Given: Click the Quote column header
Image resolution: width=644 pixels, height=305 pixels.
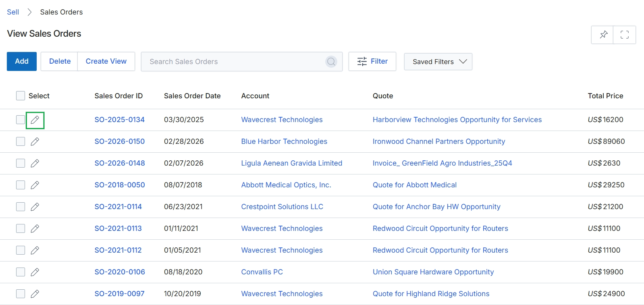Looking at the screenshot, I should pyautogui.click(x=383, y=96).
